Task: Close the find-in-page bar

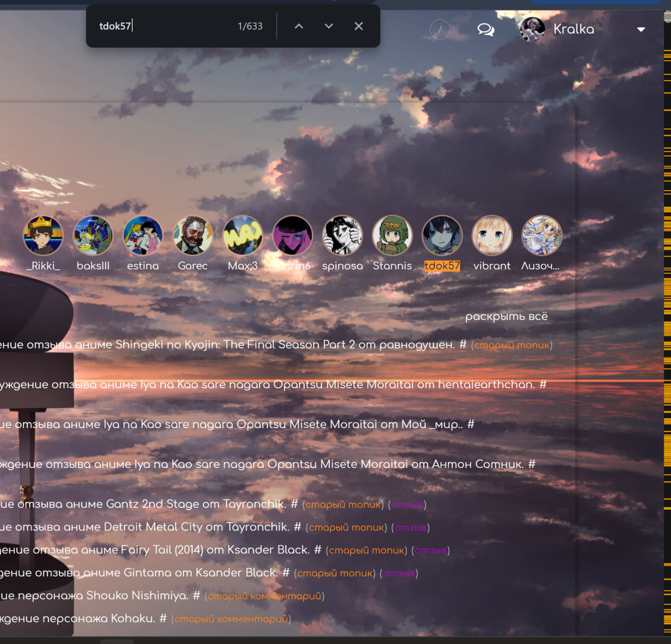Action: (359, 26)
